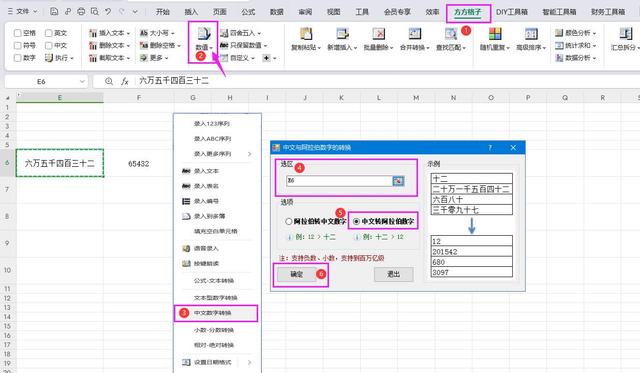
Task: Click the print preview icon
Action: 94,11
